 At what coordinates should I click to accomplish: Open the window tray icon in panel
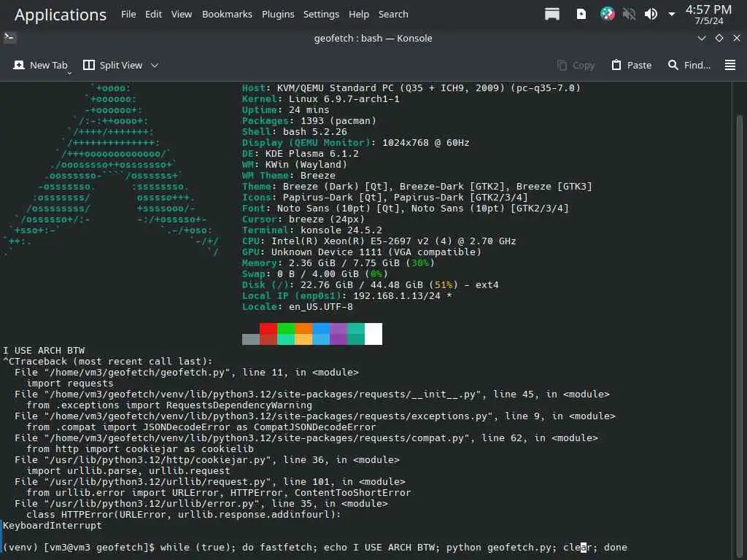(x=552, y=15)
